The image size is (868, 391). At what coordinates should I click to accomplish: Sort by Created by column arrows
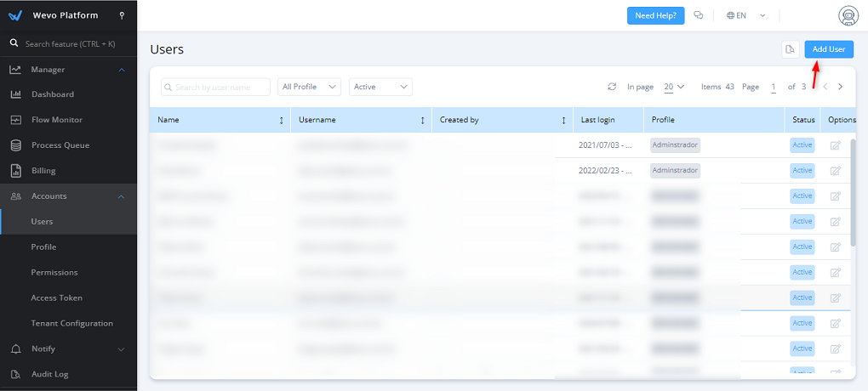pyautogui.click(x=563, y=120)
